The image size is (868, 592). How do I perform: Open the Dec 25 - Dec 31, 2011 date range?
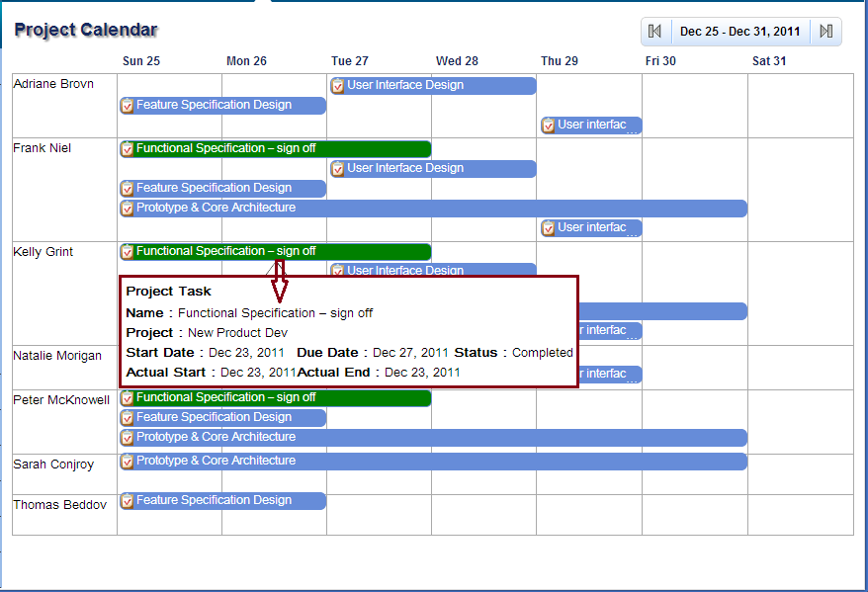(739, 32)
